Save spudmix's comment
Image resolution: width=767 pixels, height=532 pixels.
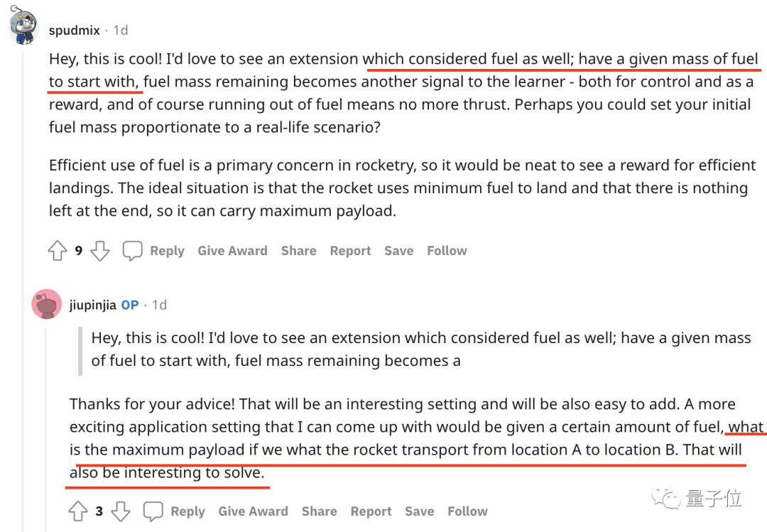(x=398, y=251)
